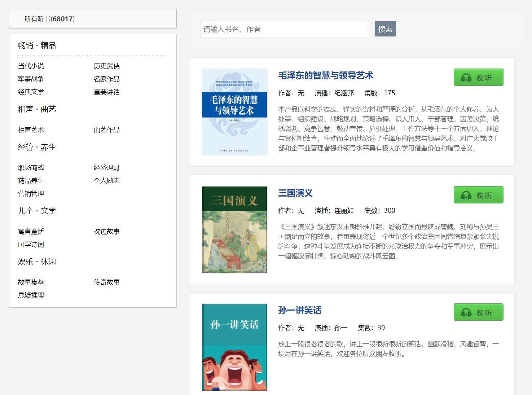Select the 寓言童话 category
532x395 pixels.
pyautogui.click(x=31, y=232)
